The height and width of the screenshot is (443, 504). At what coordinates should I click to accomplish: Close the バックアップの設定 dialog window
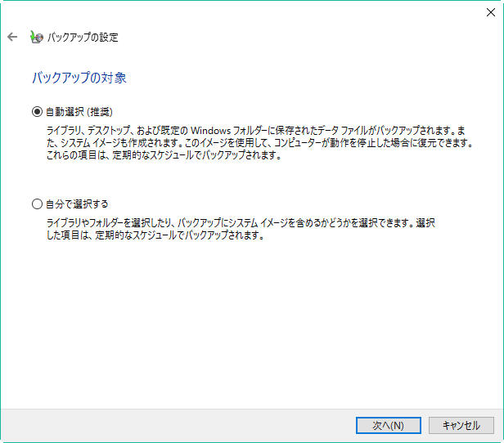tap(491, 12)
